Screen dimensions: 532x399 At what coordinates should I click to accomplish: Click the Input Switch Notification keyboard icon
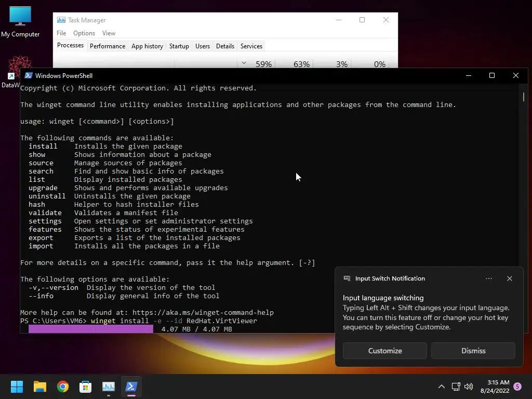pos(347,278)
